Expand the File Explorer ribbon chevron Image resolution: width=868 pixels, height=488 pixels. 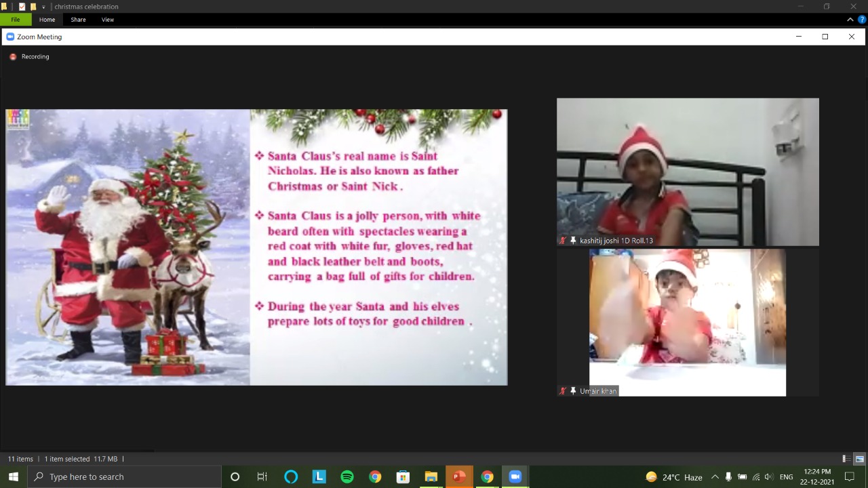click(851, 20)
